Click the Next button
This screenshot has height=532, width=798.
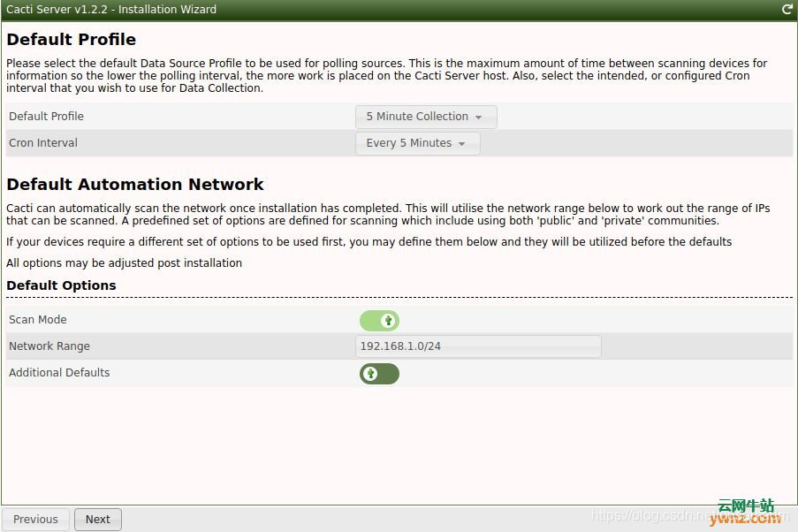[98, 520]
